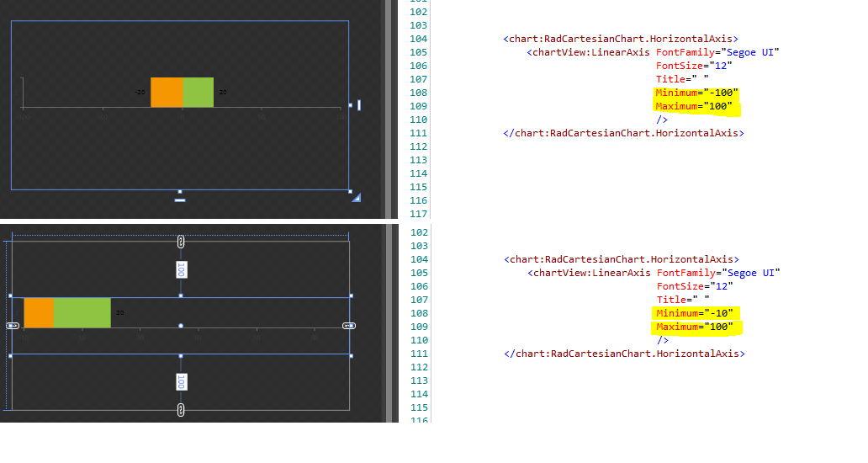Select top-center resize handle of lower chart
The height and width of the screenshot is (463, 868).
pyautogui.click(x=181, y=295)
